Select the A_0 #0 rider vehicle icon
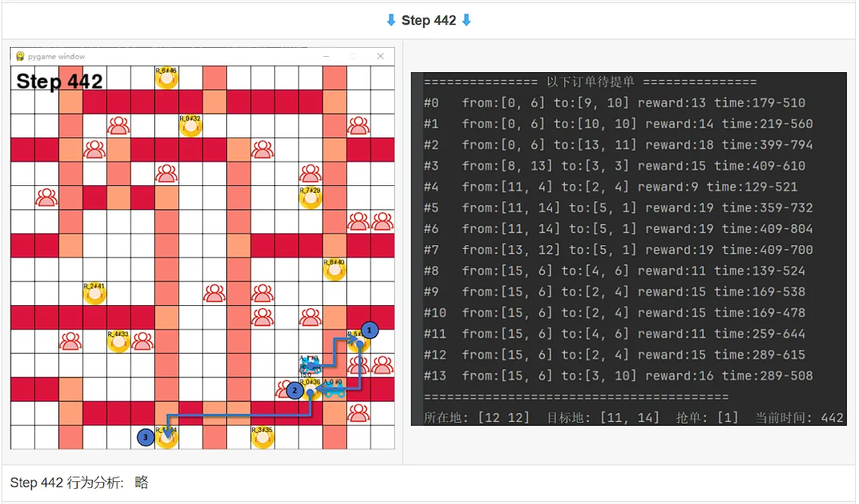The image size is (859, 504). [333, 389]
